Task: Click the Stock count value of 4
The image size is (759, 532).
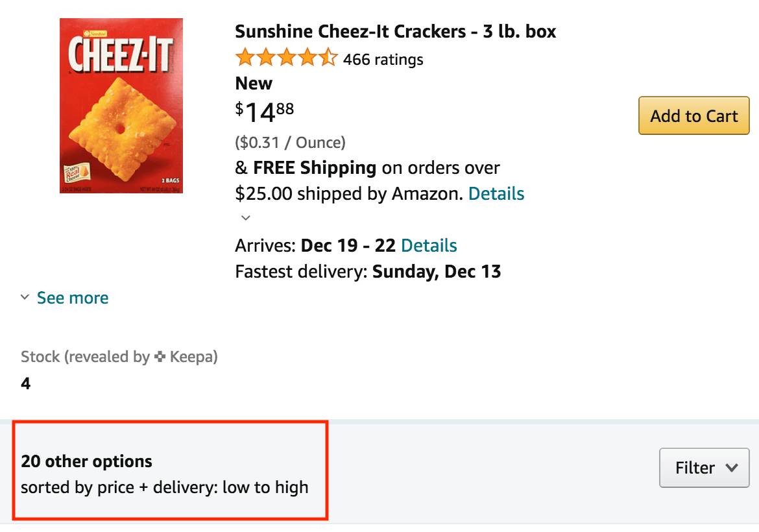Action: [25, 383]
